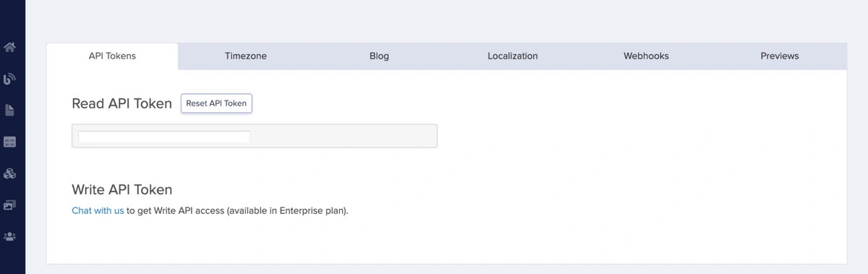Open the Collections table icon

pyautogui.click(x=10, y=142)
